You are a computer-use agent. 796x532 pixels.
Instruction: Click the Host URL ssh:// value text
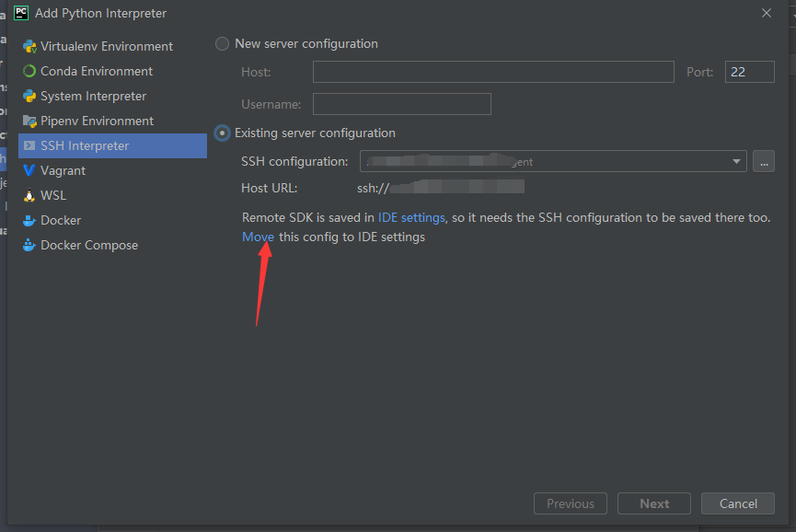[x=440, y=188]
